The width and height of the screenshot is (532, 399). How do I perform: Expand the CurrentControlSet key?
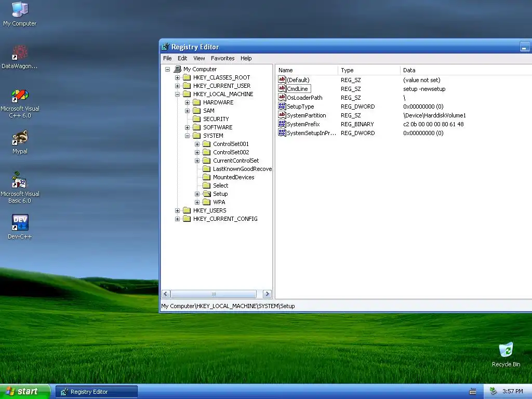pos(197,161)
